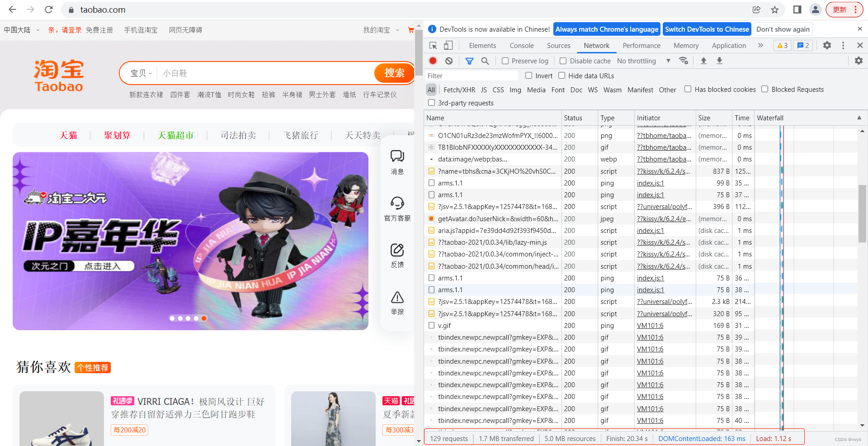Open DevTools settings gear
The height and width of the screenshot is (446, 868).
pos(827,45)
